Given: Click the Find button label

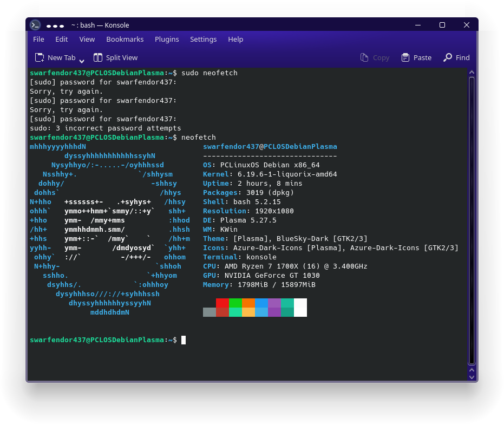Looking at the screenshot, I should click(462, 57).
